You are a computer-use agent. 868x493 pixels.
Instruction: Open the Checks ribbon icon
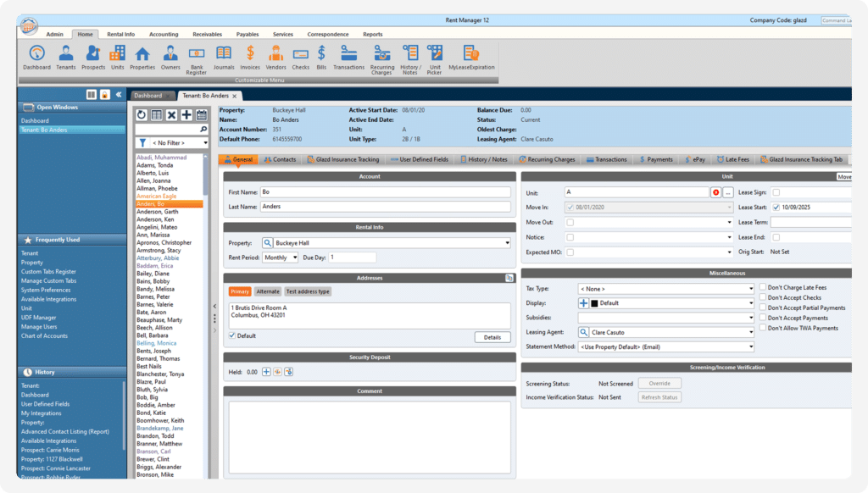coord(301,58)
